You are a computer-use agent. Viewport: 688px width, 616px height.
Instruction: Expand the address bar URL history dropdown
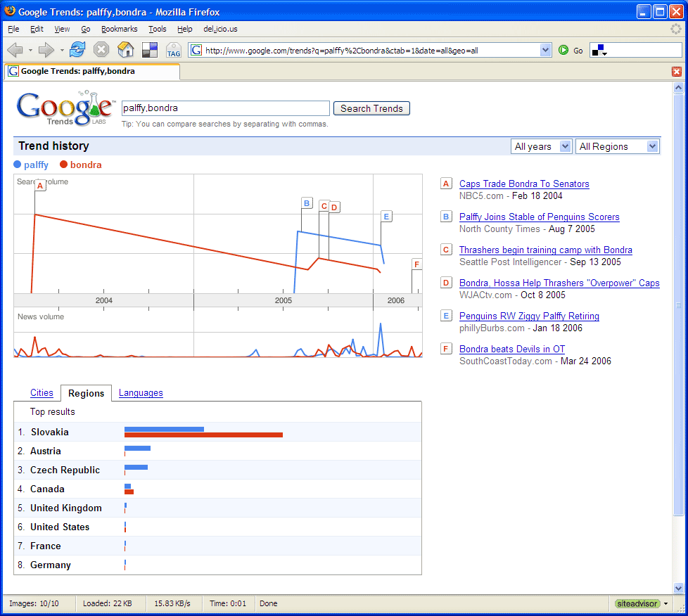pos(545,50)
